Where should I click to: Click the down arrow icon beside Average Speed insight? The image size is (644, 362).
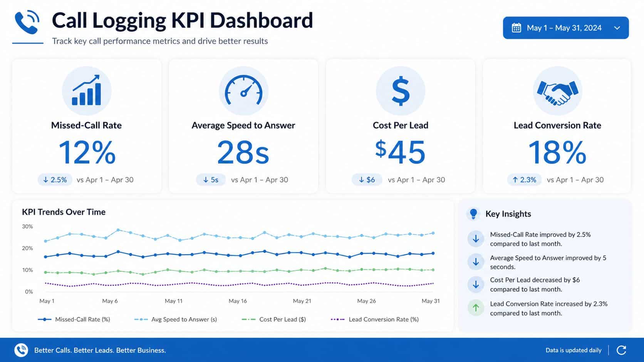[x=476, y=262]
